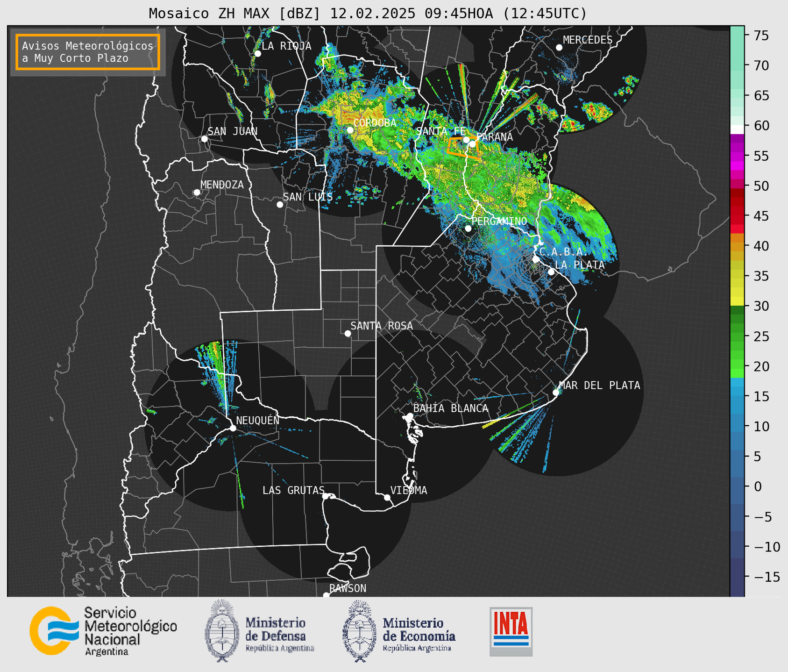
Task: Click the Servicio Meteorológico Nacional text
Action: click(130, 630)
